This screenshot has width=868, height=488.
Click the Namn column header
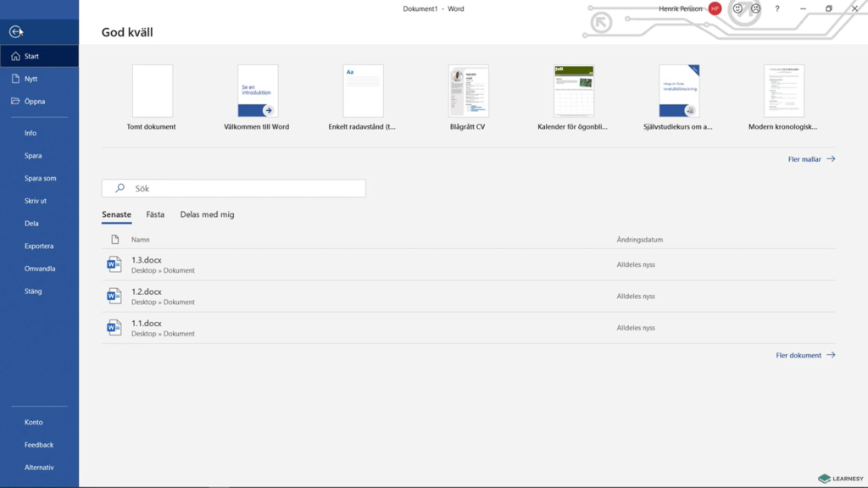141,240
